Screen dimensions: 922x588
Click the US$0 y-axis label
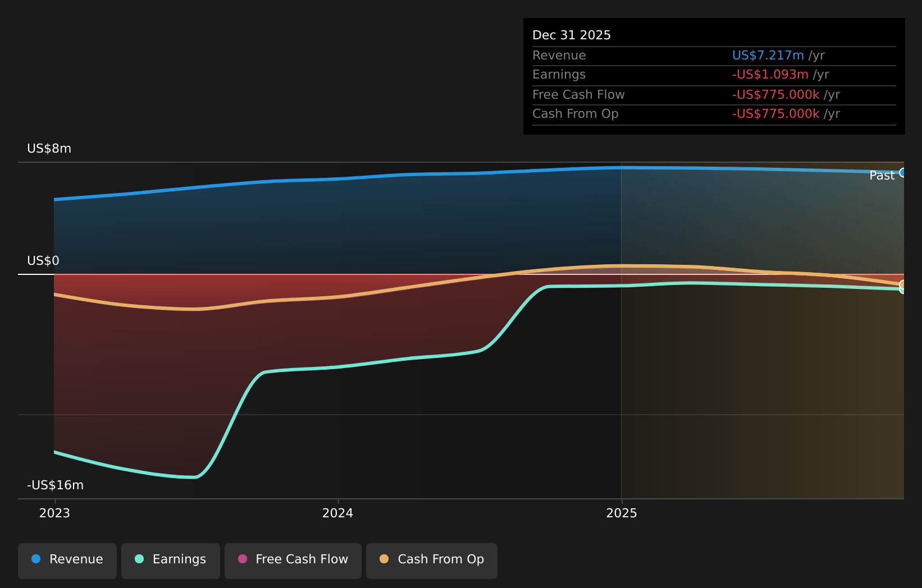pyautogui.click(x=43, y=261)
